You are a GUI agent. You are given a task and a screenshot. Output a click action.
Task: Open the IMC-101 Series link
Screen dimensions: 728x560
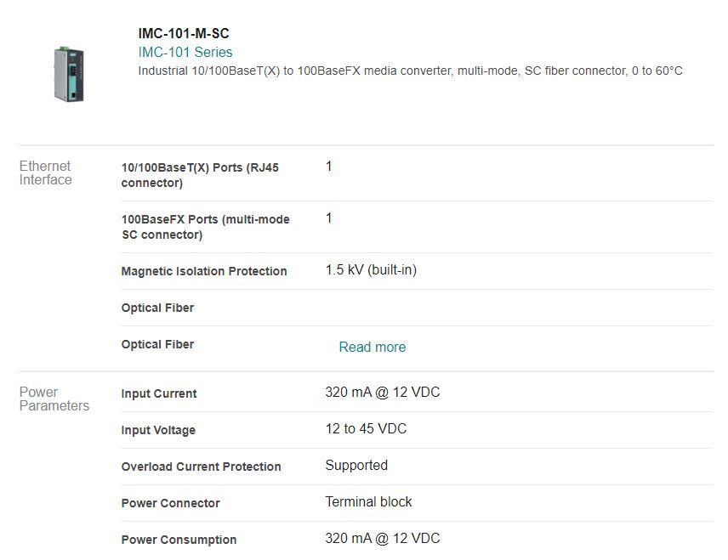pos(185,53)
